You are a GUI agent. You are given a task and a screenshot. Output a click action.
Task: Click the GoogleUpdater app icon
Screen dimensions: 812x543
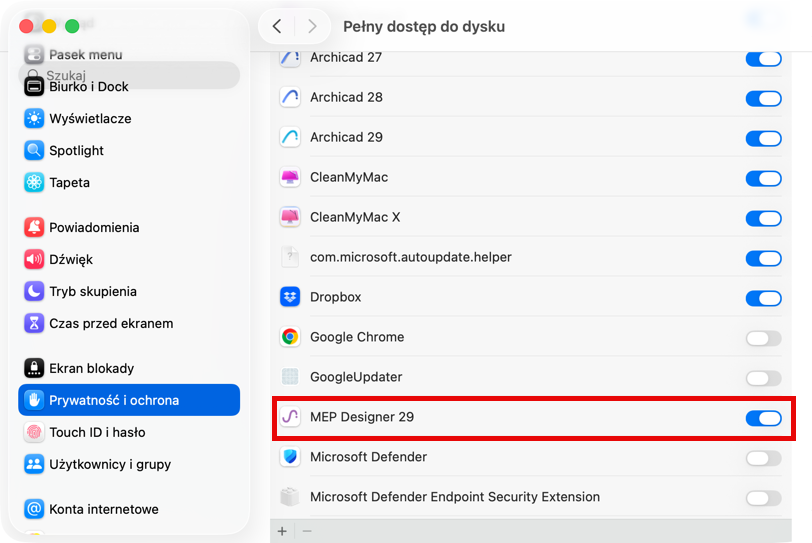290,377
